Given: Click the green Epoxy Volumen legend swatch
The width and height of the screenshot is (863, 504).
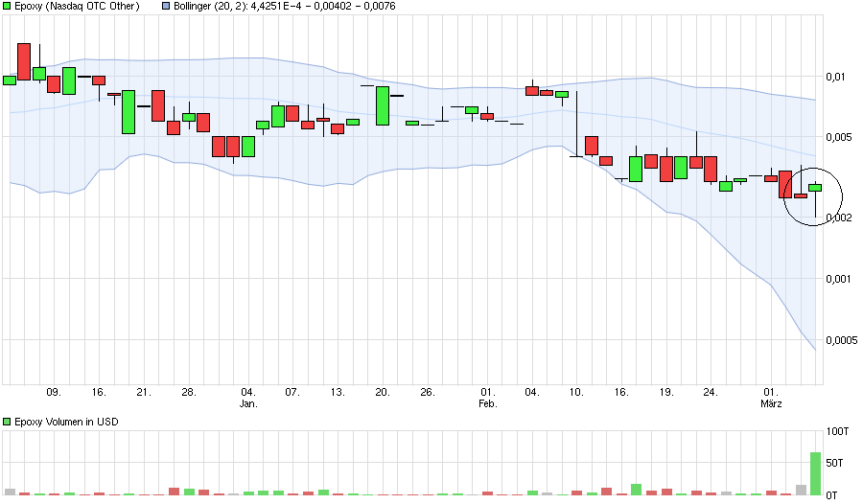Looking at the screenshot, I should 9,422.
